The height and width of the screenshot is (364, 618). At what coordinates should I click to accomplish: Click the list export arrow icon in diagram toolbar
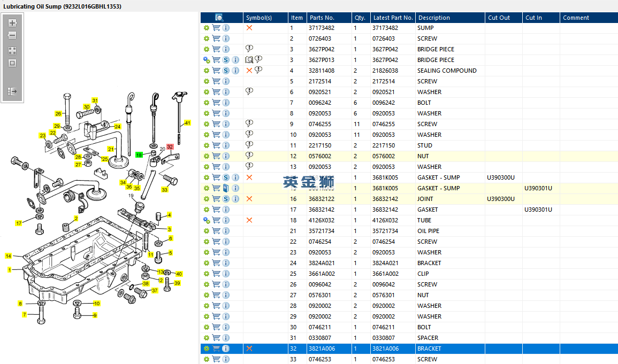(x=12, y=91)
